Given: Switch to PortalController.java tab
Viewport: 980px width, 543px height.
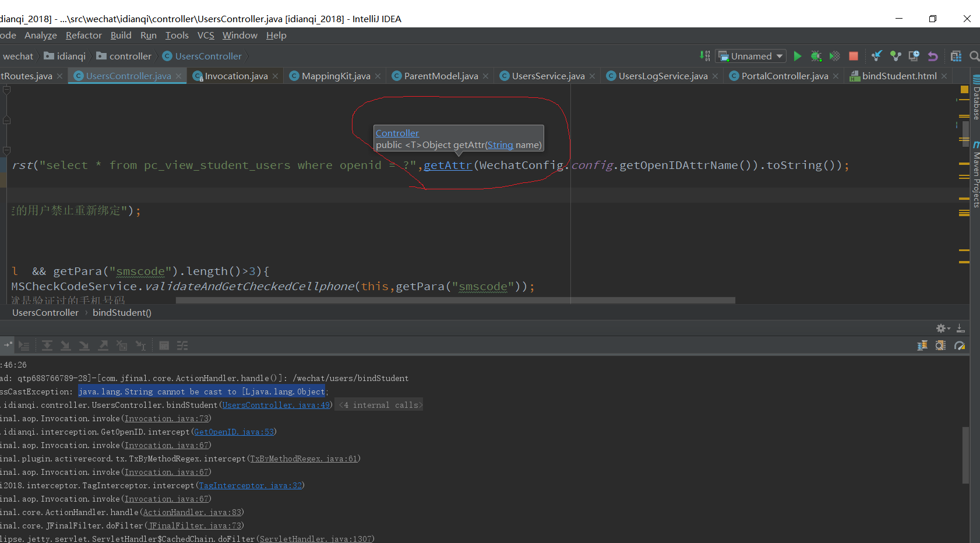Looking at the screenshot, I should [x=785, y=76].
